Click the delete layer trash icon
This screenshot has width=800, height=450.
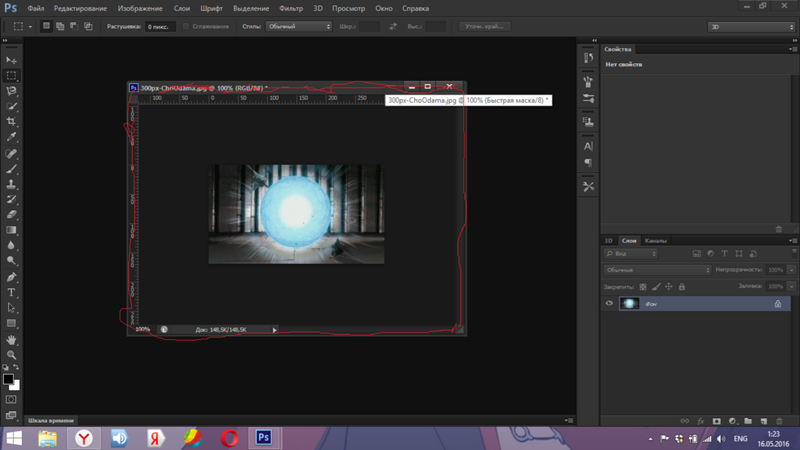779,421
